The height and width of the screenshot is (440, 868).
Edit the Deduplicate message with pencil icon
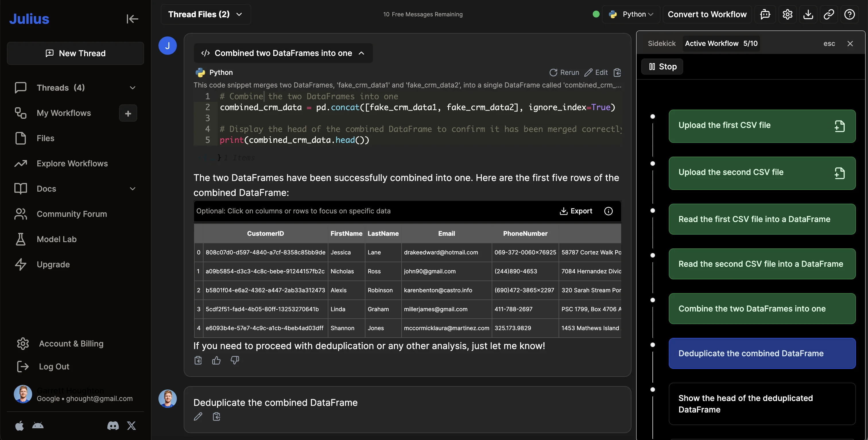point(198,417)
